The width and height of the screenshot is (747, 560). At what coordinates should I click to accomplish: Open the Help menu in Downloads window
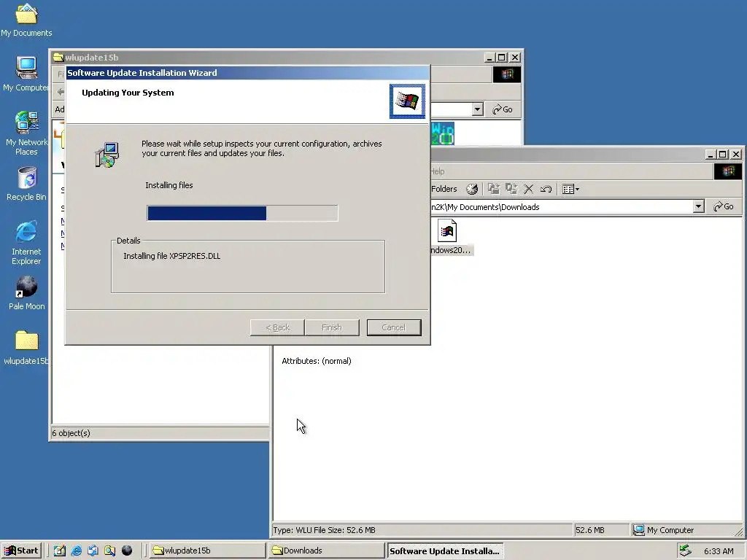point(438,171)
